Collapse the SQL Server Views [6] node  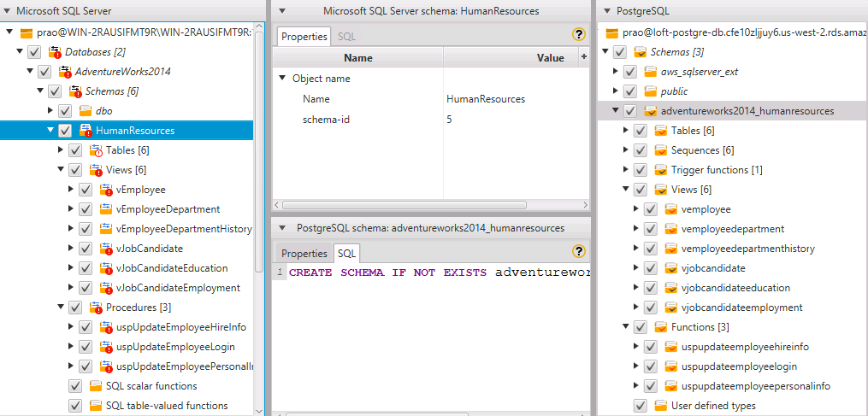(61, 170)
